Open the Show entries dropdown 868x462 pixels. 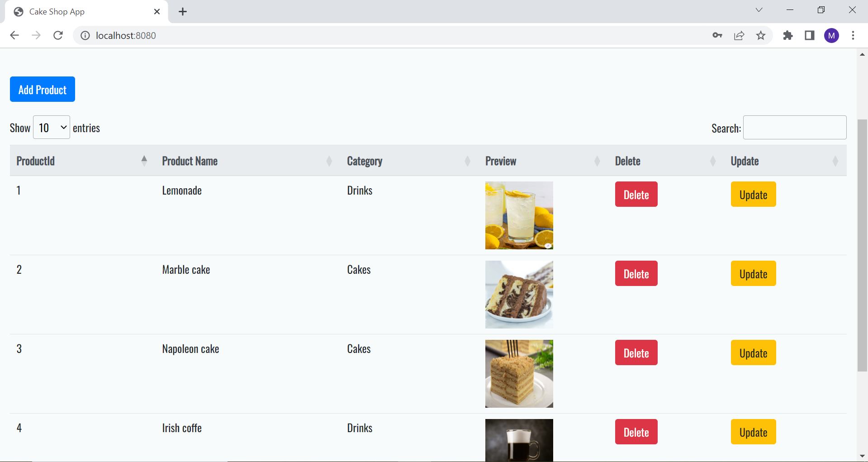coord(51,127)
